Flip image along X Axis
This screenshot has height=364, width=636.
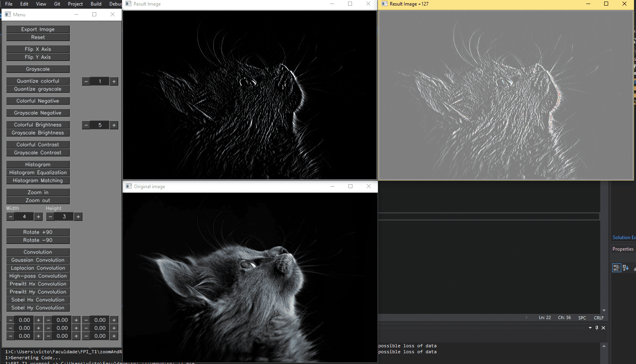point(38,49)
